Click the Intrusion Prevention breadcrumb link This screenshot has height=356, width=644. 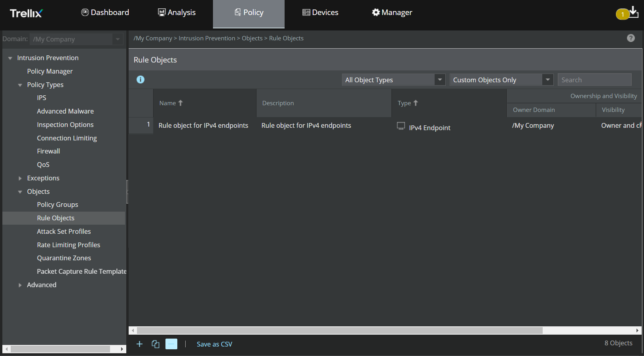tap(207, 38)
